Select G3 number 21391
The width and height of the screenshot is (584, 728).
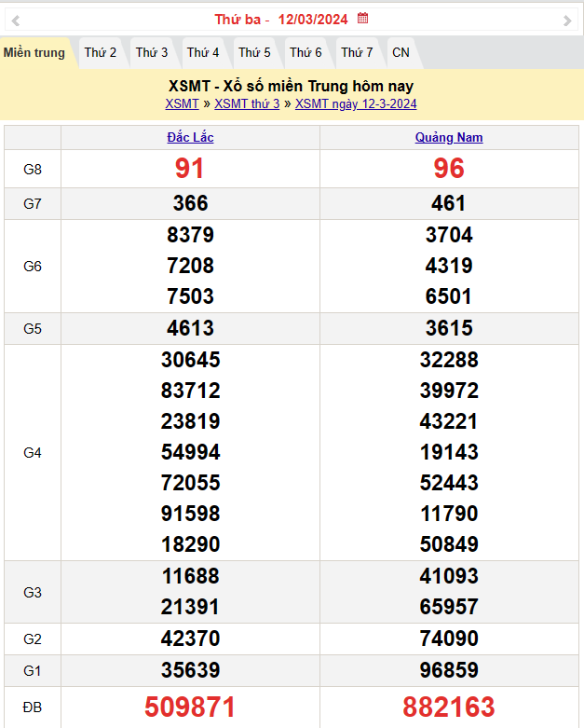190,607
